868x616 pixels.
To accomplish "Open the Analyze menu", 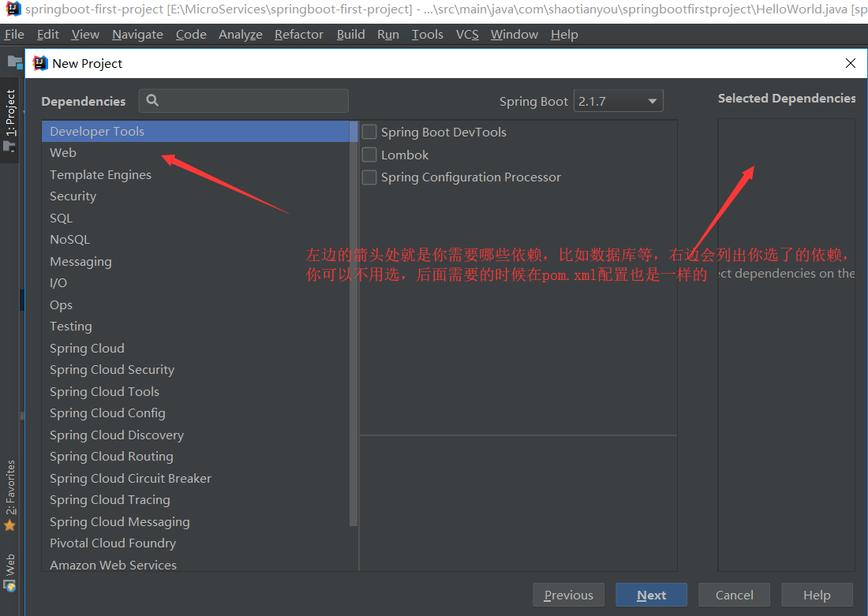I will (240, 35).
